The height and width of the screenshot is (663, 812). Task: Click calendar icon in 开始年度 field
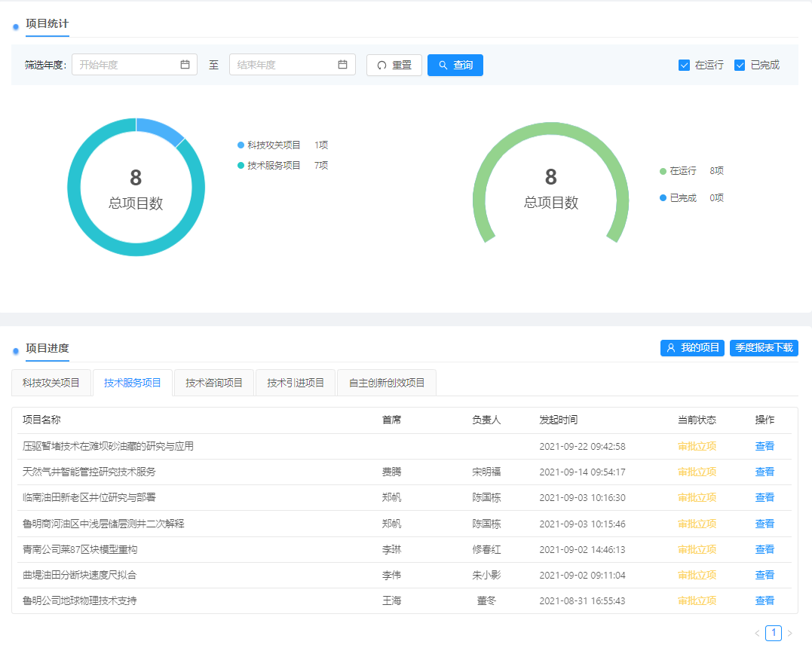(x=185, y=65)
